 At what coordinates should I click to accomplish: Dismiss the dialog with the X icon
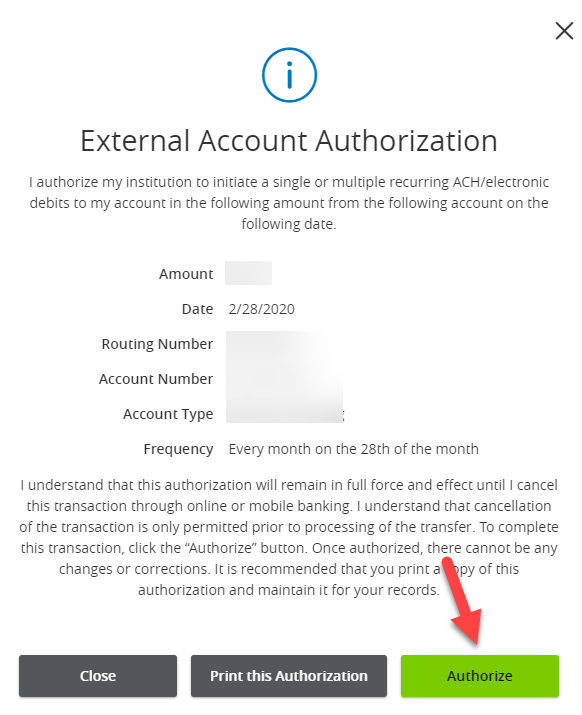(x=564, y=31)
